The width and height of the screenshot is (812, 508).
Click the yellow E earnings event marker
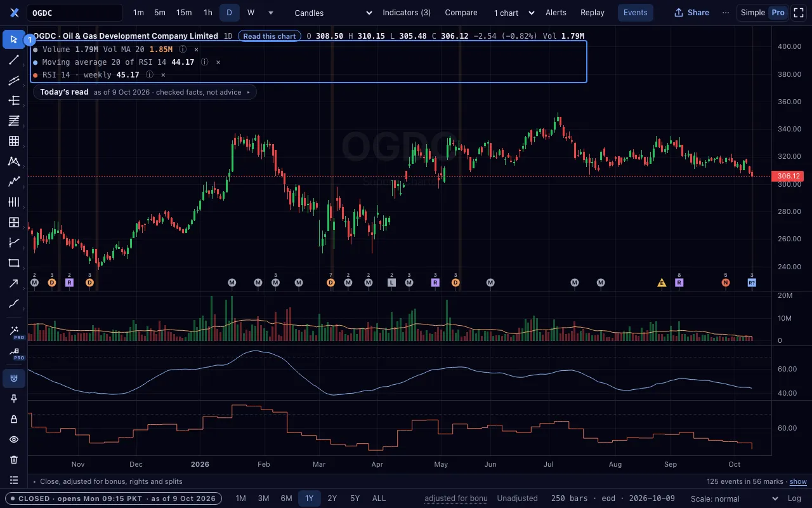[x=662, y=283]
